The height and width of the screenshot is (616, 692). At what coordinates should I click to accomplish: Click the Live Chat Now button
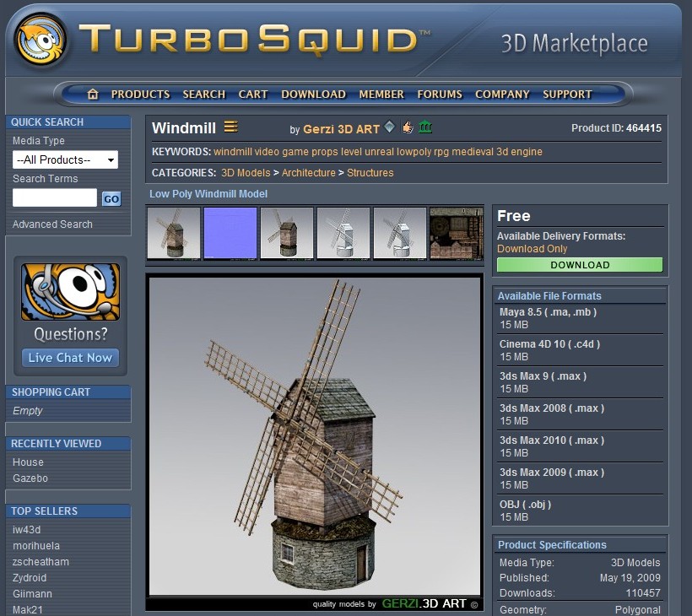click(70, 358)
